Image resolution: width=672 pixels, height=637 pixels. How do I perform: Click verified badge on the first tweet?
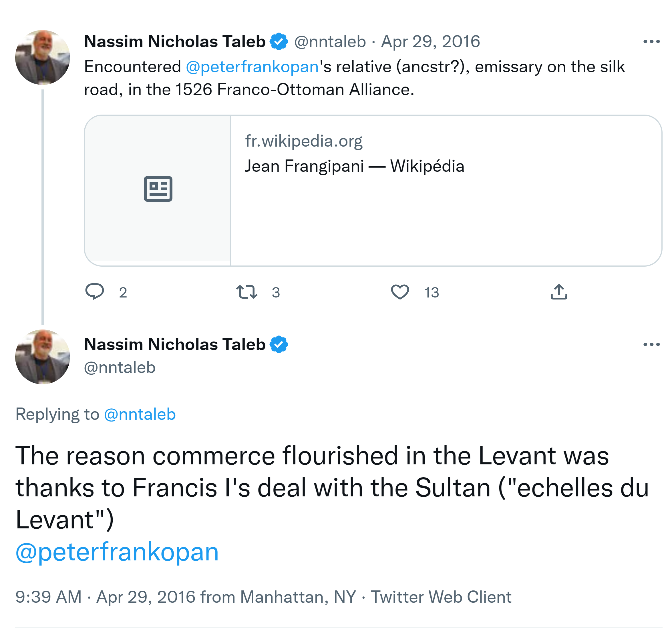pos(279,41)
